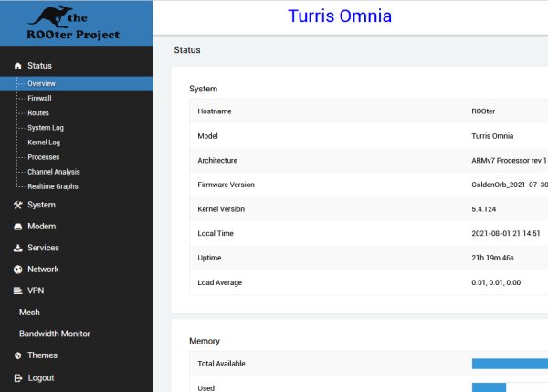
Task: Click the Used memory progress bar
Action: coord(489,387)
